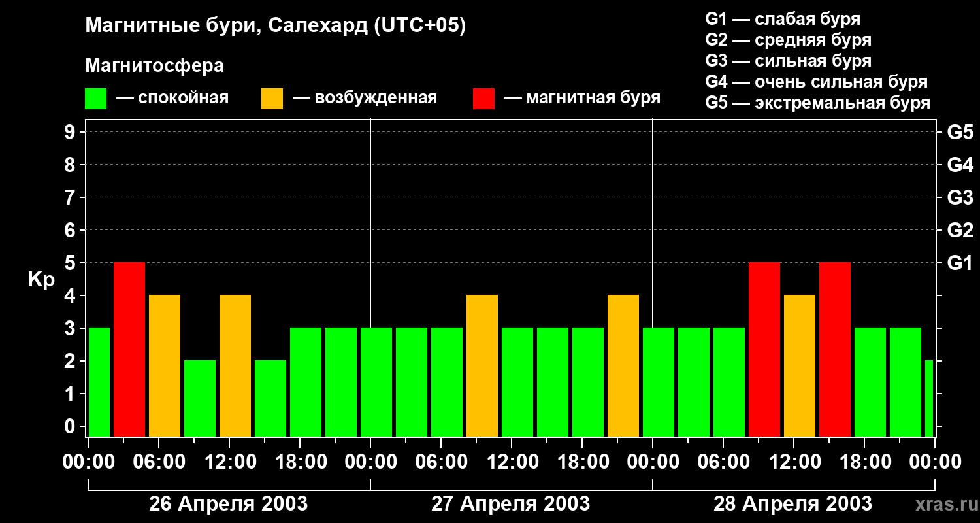Viewport: 980px width, 523px height.
Task: Click the 06:00 time label under 26 April
Action: [x=159, y=462]
